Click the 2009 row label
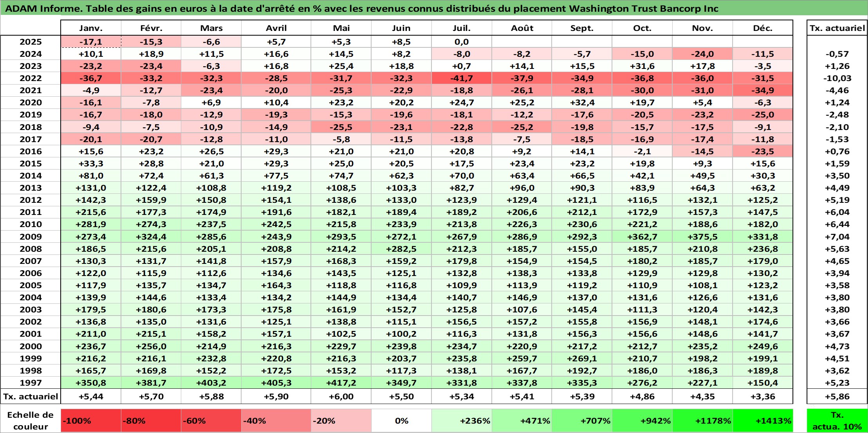This screenshot has height=433, width=868. (31, 236)
